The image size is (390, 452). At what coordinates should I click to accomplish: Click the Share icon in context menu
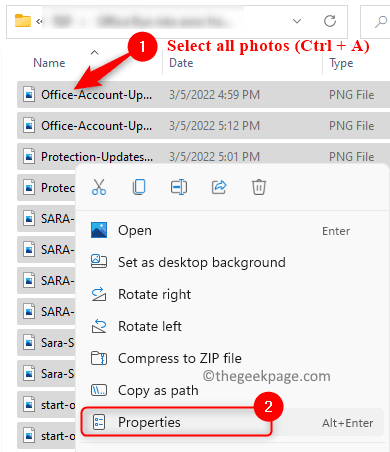coord(219,187)
